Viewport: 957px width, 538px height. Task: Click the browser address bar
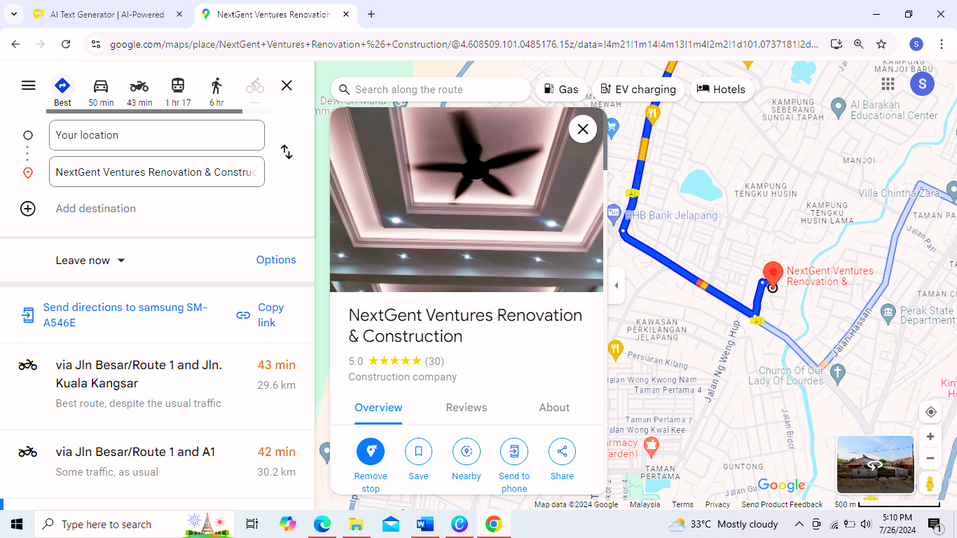[464, 44]
